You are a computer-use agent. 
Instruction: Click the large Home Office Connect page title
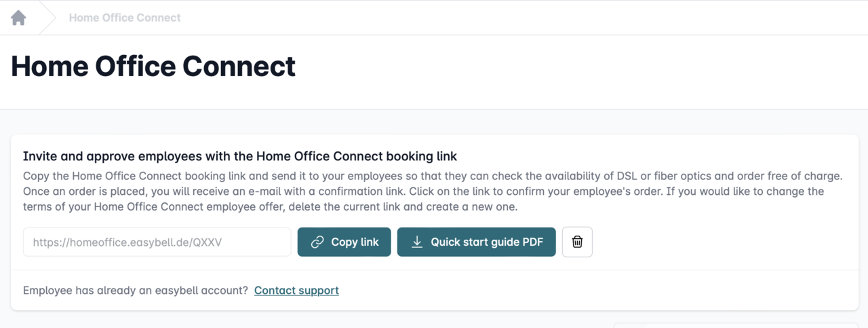click(153, 67)
